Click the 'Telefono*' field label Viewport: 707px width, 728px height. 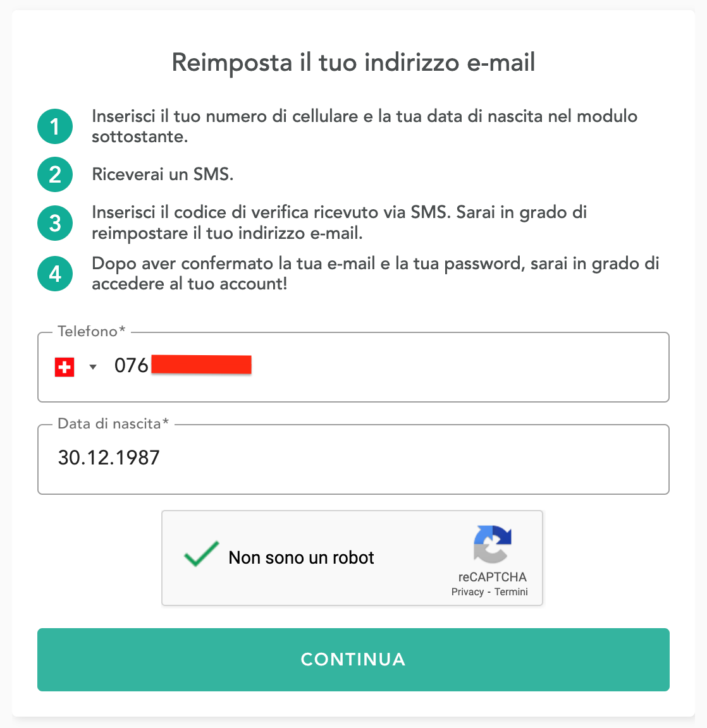[92, 331]
